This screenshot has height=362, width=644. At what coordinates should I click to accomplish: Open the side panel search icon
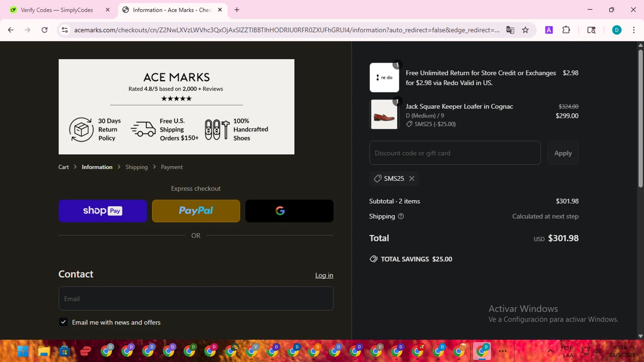(x=591, y=30)
